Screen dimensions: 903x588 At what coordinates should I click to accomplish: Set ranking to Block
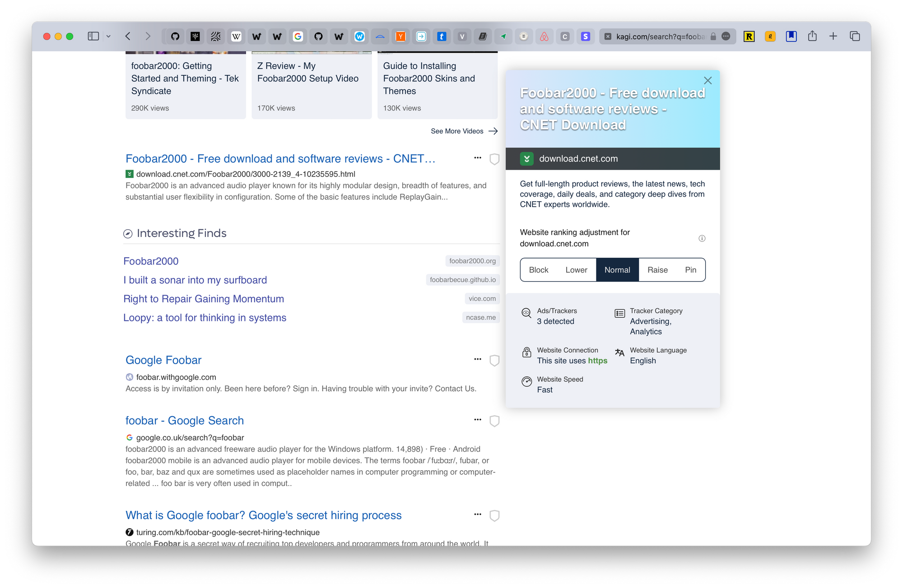[x=539, y=270]
